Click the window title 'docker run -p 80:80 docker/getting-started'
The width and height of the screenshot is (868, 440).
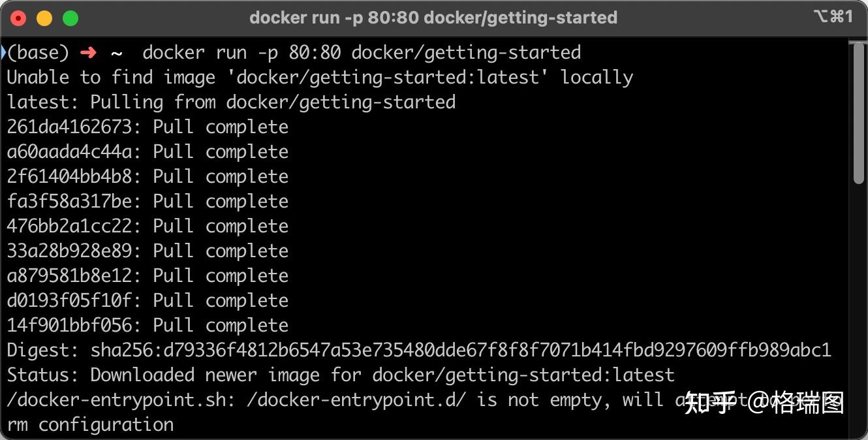(x=433, y=18)
